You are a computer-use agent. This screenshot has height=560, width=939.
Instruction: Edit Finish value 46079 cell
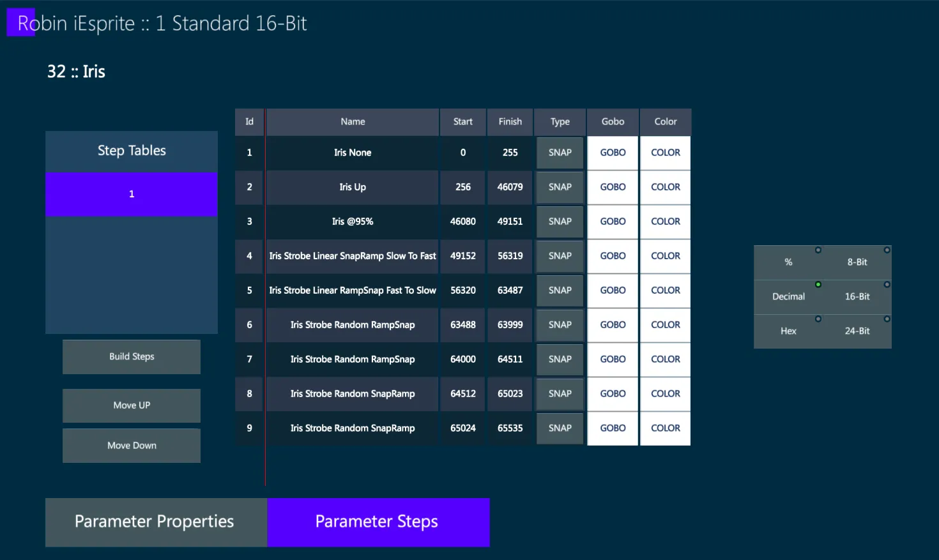pyautogui.click(x=510, y=187)
